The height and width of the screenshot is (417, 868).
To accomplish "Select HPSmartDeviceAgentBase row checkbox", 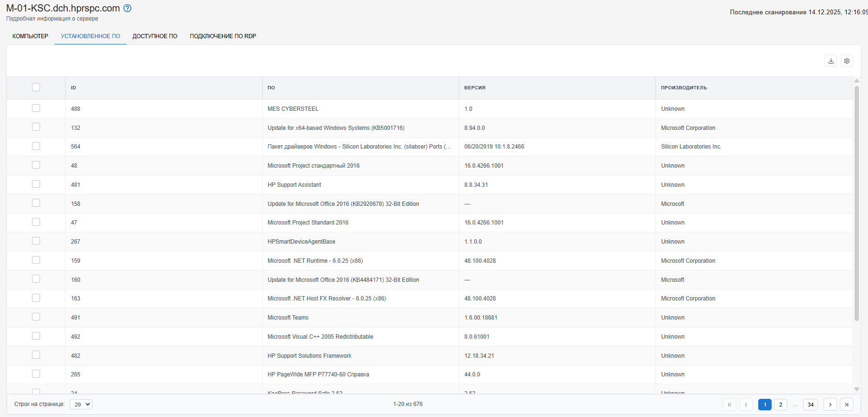I will pyautogui.click(x=36, y=241).
